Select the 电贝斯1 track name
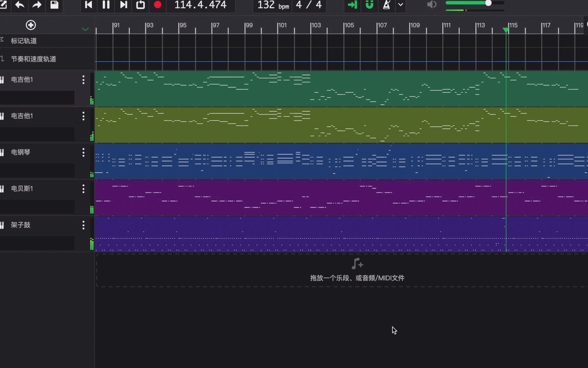588x368 pixels. (x=22, y=189)
